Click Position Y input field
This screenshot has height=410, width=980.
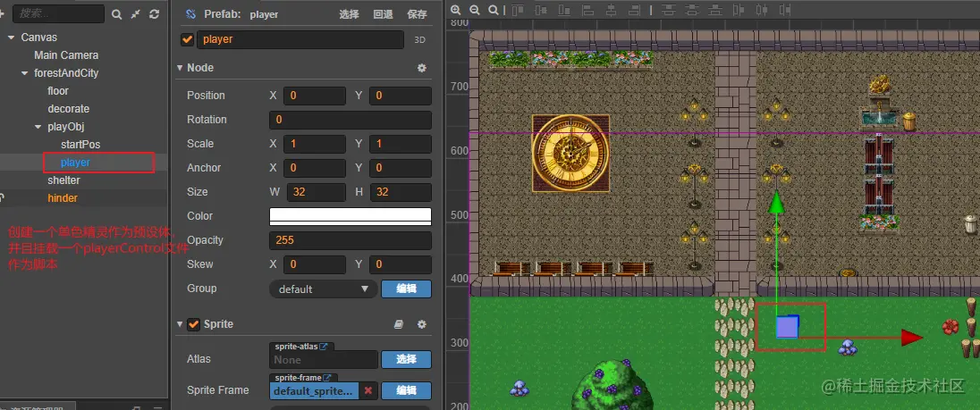(401, 96)
